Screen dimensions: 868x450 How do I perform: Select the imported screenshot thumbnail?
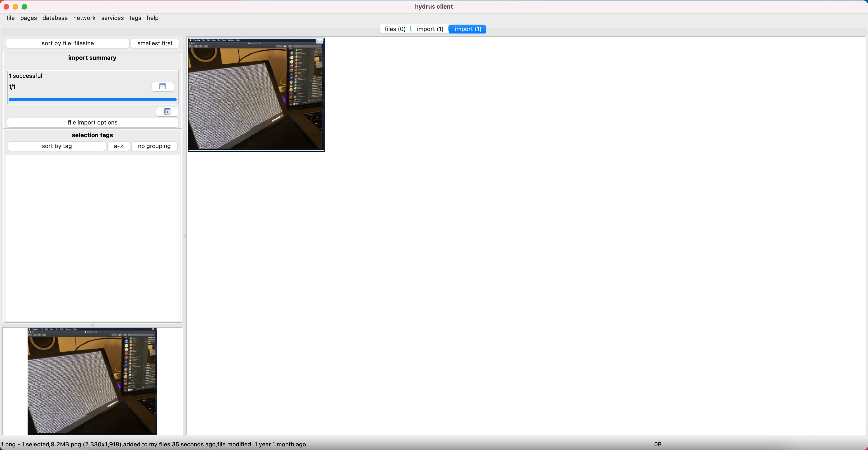(256, 94)
